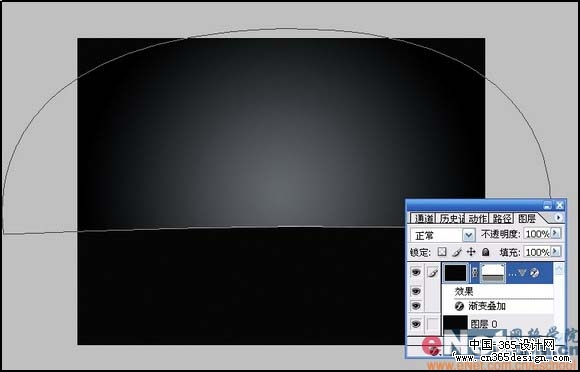Select the 图层 0 thumbnail
Image resolution: width=580 pixels, height=372 pixels.
click(455, 324)
